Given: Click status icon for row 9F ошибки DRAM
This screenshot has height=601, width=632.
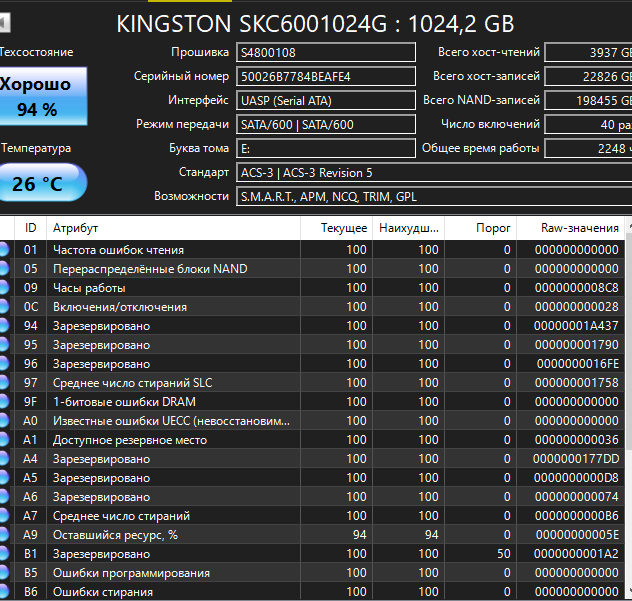Looking at the screenshot, I should [x=4, y=401].
